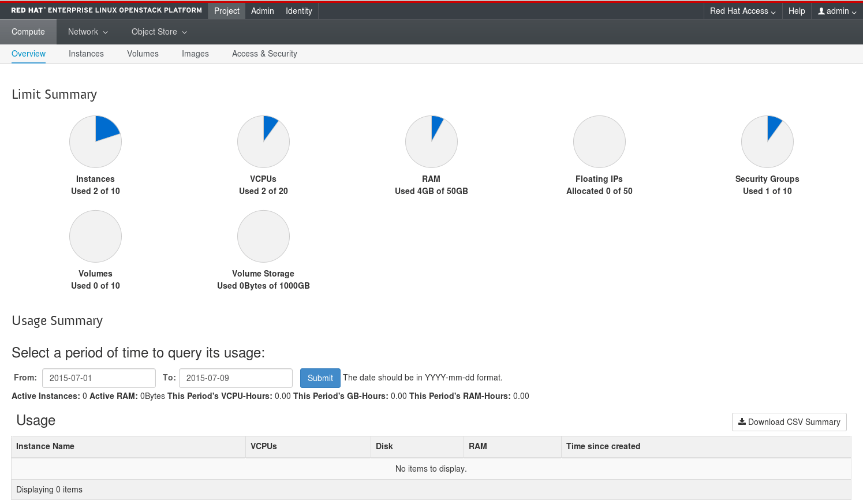Expand the Object Store dropdown

158,32
